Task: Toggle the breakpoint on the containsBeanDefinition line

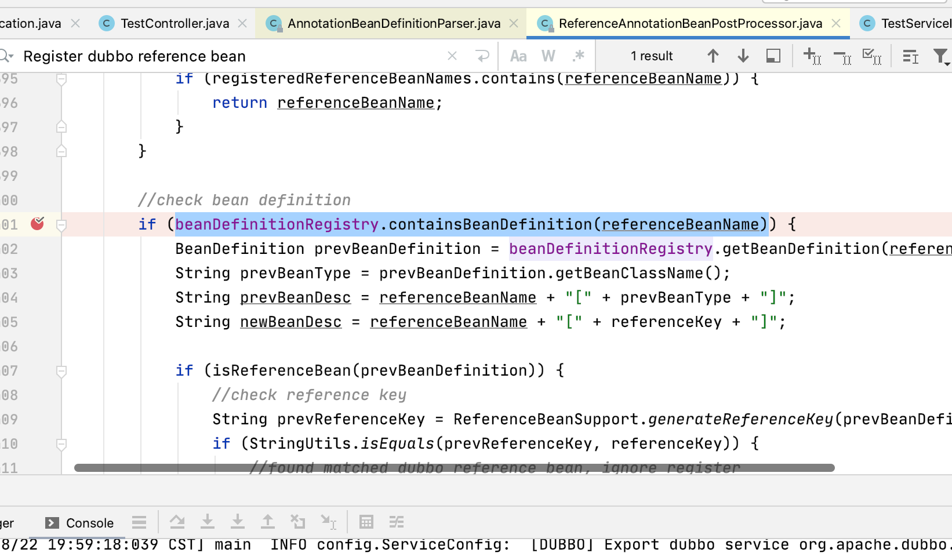Action: click(x=37, y=223)
